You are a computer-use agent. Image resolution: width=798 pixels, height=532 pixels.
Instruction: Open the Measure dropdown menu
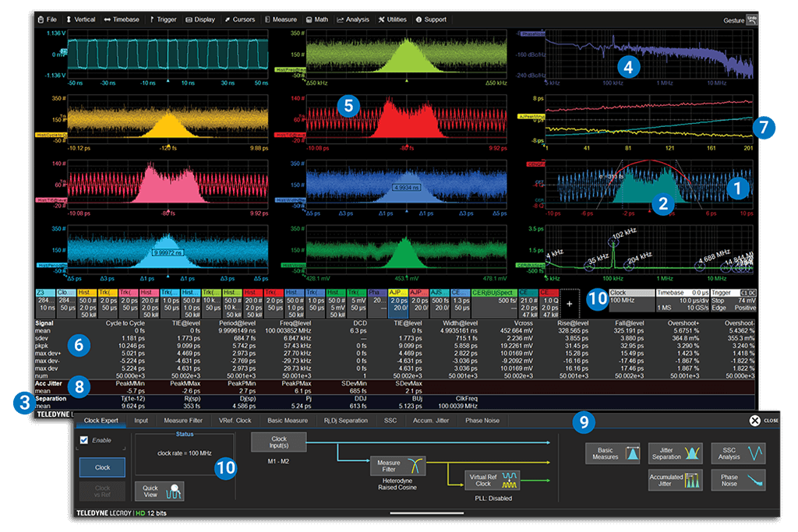click(x=281, y=19)
